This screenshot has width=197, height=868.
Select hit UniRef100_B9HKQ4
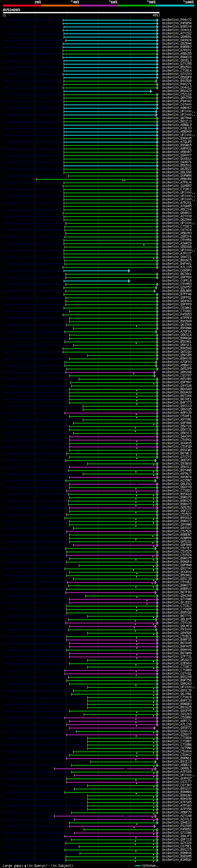176,338
